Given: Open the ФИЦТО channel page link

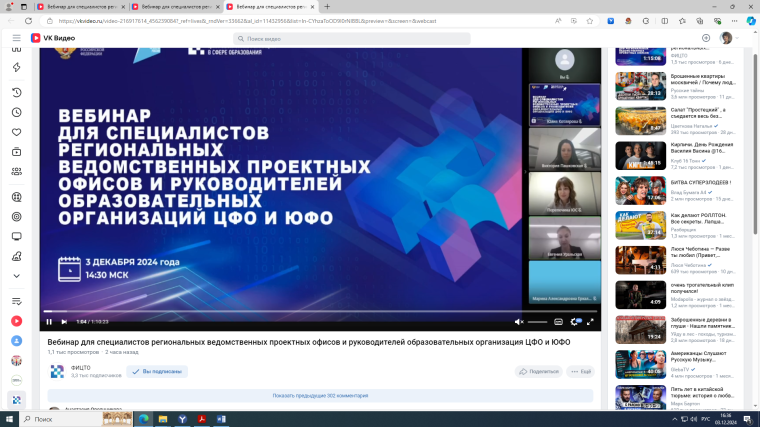Looking at the screenshot, I should coord(80,368).
